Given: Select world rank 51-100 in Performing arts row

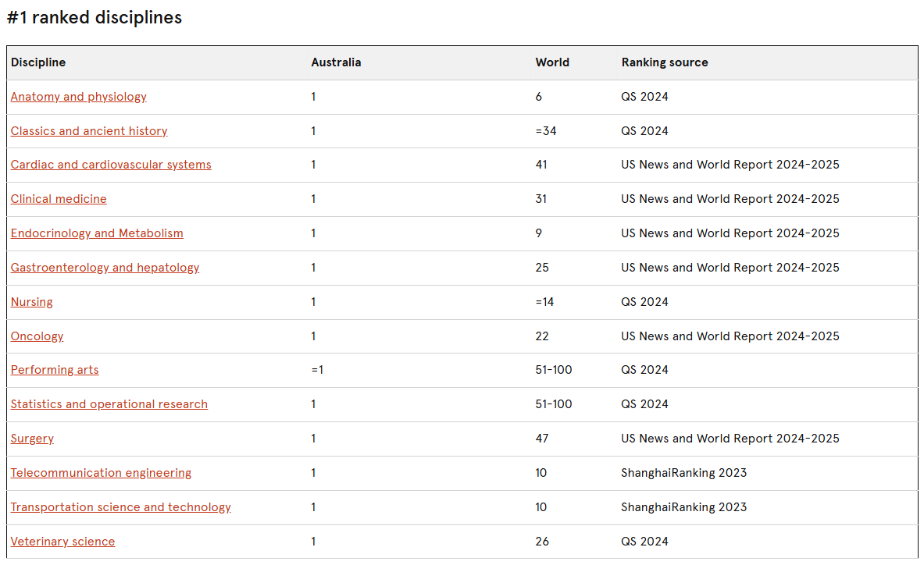Looking at the screenshot, I should pyautogui.click(x=553, y=370).
